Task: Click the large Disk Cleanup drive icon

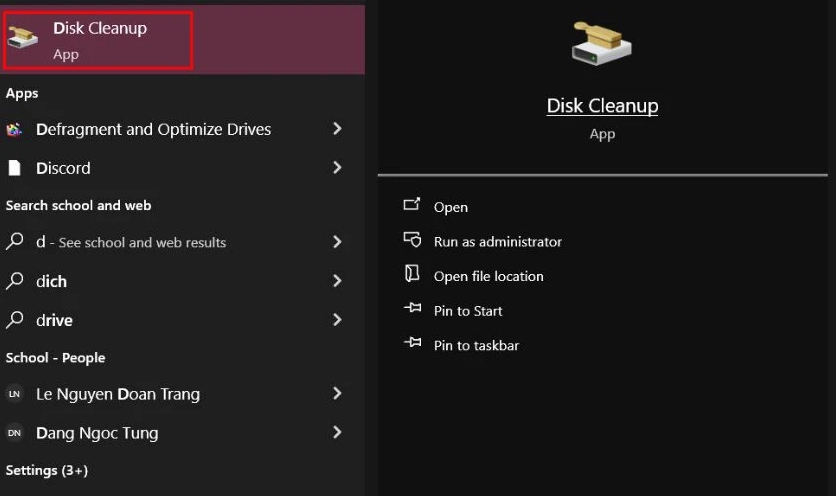Action: pyautogui.click(x=601, y=44)
